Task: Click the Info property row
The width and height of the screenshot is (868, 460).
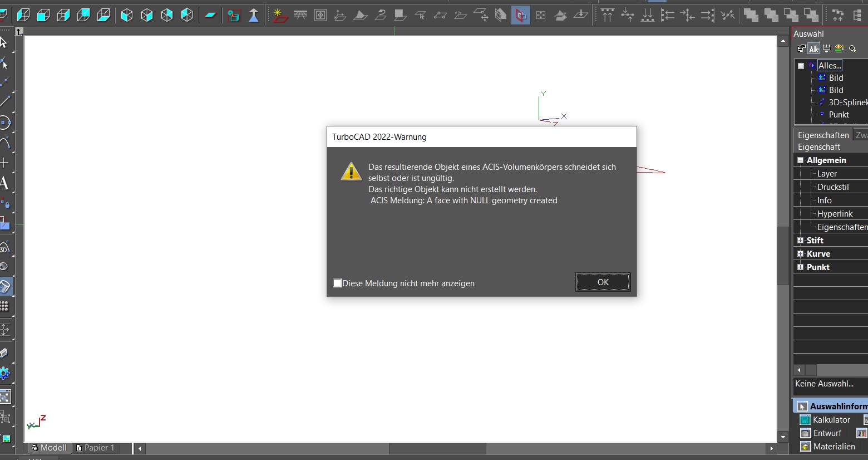Action: [x=831, y=200]
